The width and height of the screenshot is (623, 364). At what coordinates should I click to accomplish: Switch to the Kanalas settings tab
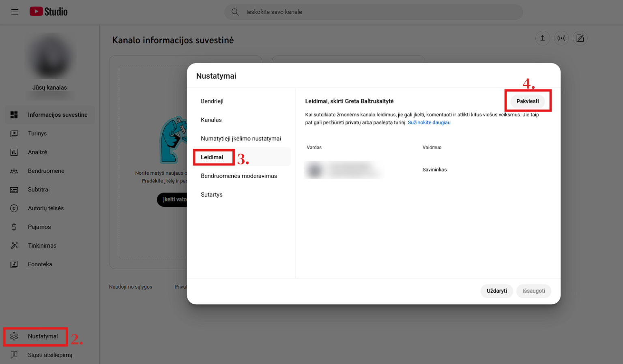(x=211, y=120)
